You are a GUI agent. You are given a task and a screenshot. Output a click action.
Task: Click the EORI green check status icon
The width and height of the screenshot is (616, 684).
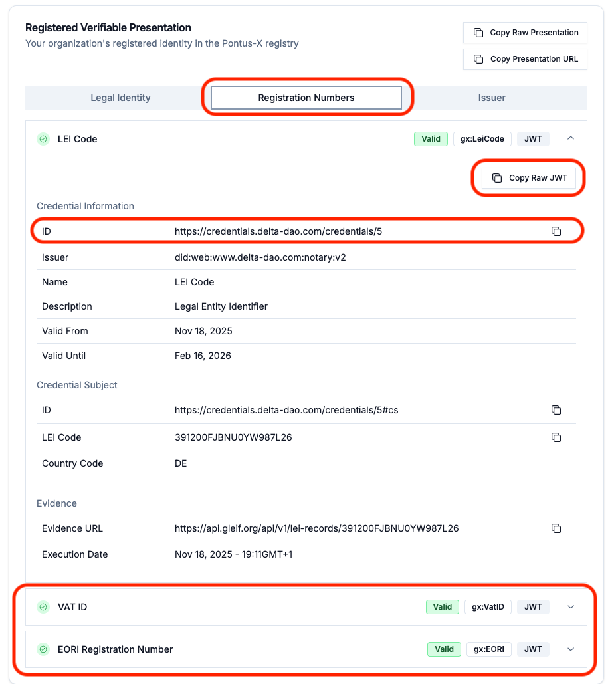coord(43,649)
